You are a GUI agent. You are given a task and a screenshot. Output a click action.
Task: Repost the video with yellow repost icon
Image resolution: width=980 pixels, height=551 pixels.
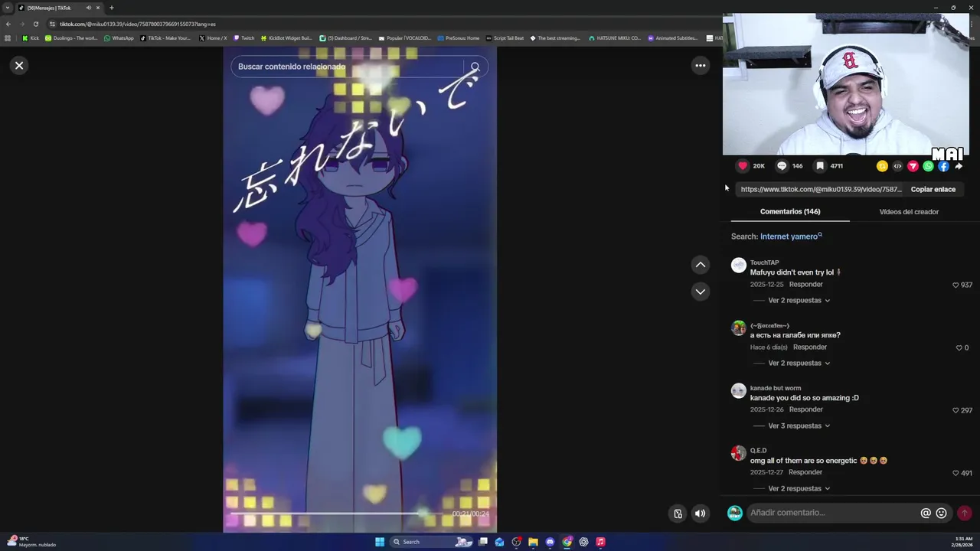(x=882, y=166)
